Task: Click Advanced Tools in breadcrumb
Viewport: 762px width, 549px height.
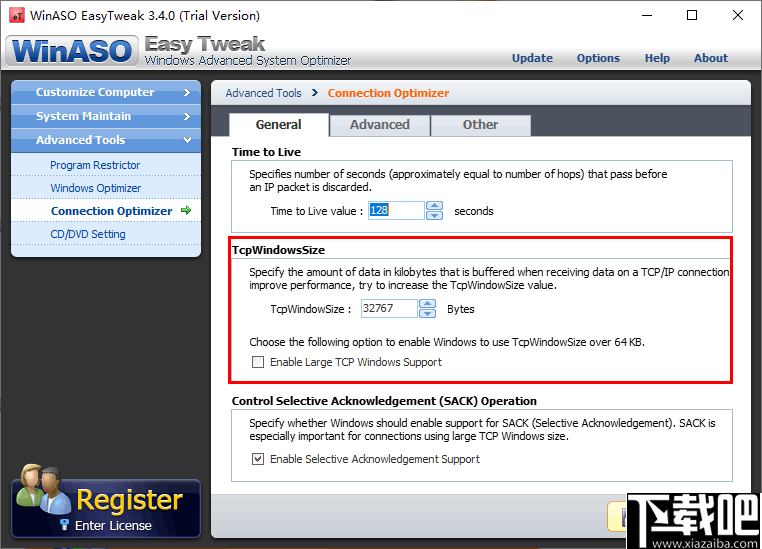Action: [263, 93]
